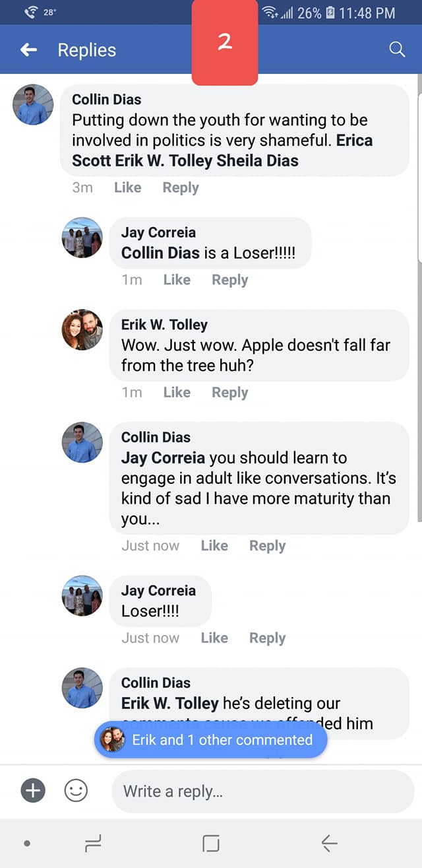This screenshot has width=422, height=868.
Task: Tap the red number 2 badge
Action: (x=225, y=43)
